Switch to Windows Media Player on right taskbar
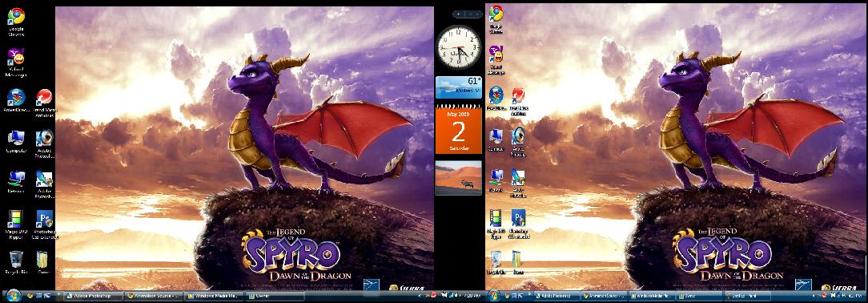 (652, 296)
